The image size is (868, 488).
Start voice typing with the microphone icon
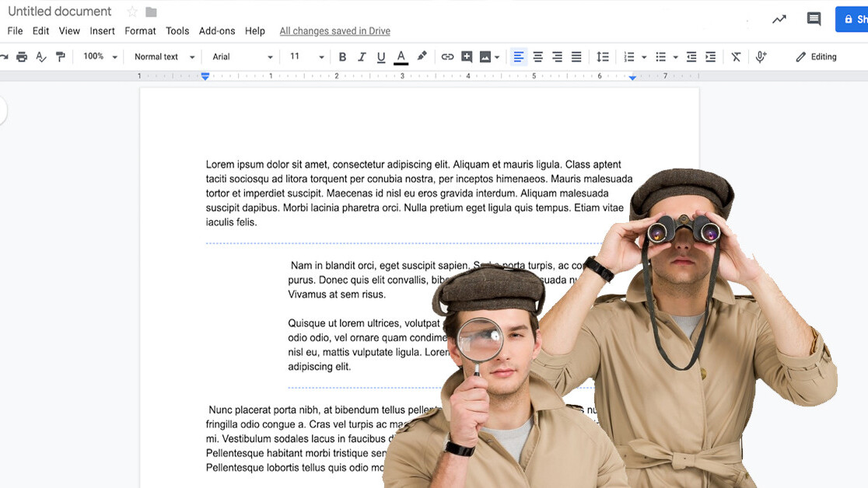pos(761,57)
